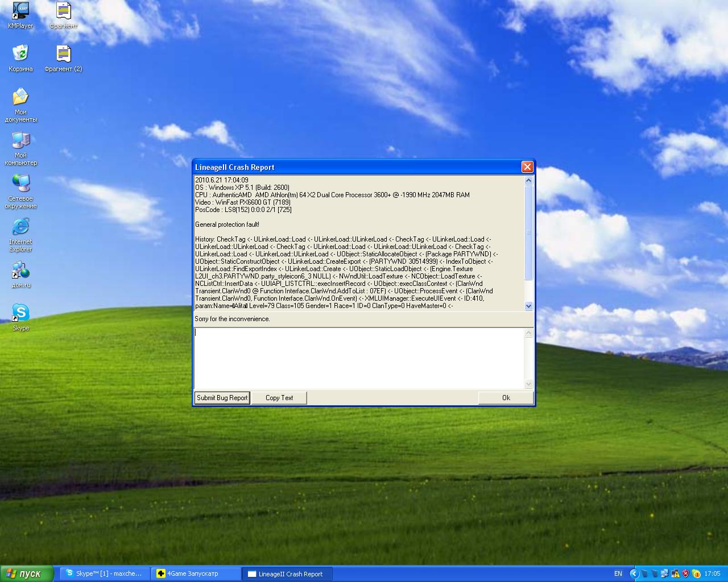Click the Submit Bug Report button
The height and width of the screenshot is (582, 728).
point(222,398)
